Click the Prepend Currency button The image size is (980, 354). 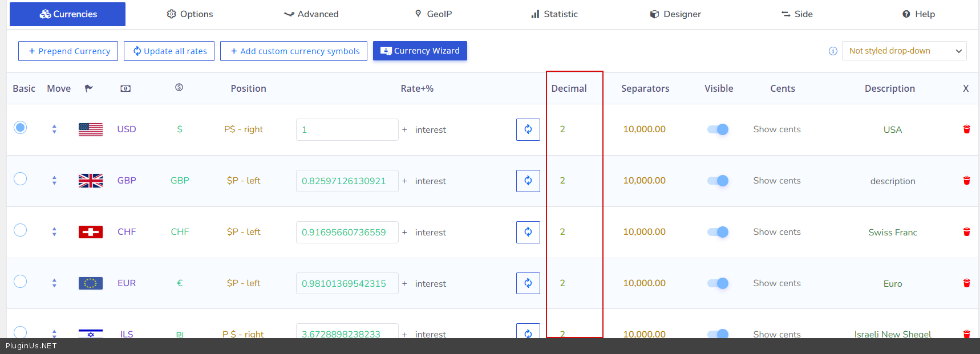point(68,51)
